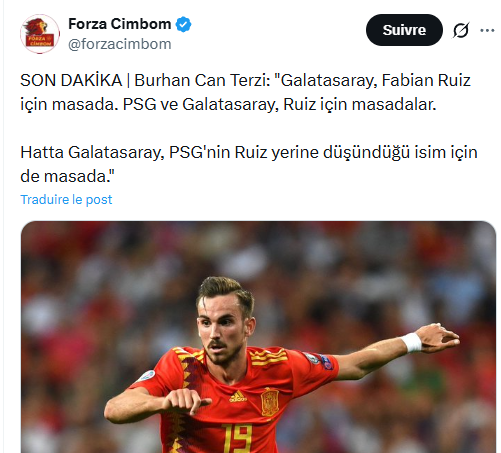
Task: Click the white wristband in the photo
Action: click(412, 343)
